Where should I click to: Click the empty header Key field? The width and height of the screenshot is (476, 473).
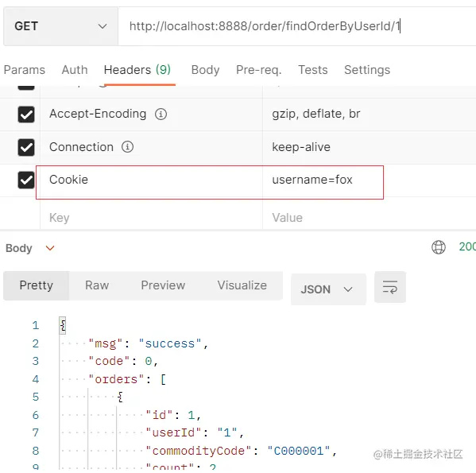tap(151, 218)
